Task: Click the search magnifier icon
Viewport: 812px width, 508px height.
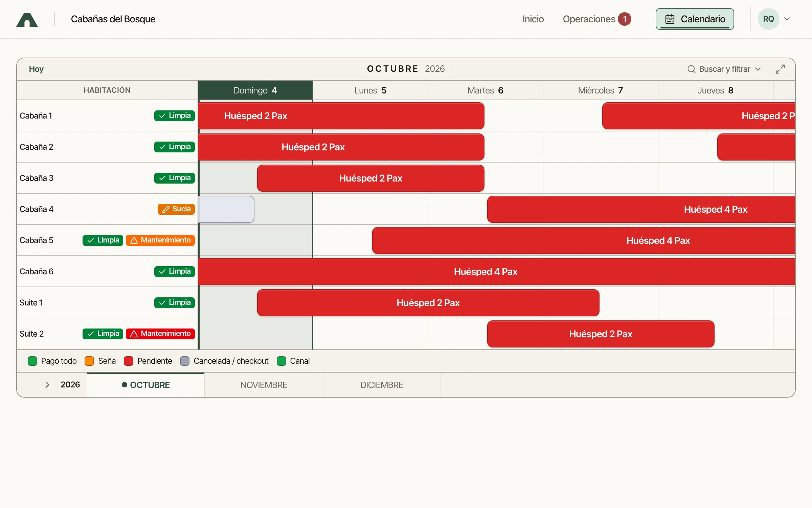Action: click(x=691, y=69)
